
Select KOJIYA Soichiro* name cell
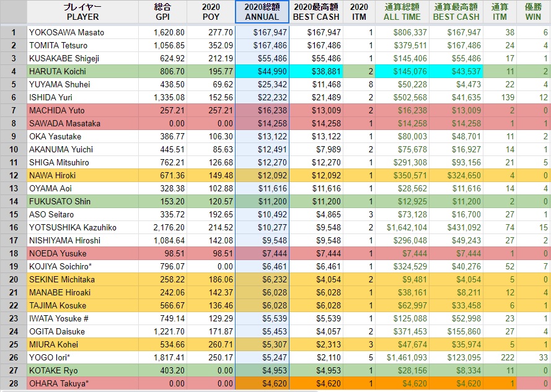click(x=82, y=266)
